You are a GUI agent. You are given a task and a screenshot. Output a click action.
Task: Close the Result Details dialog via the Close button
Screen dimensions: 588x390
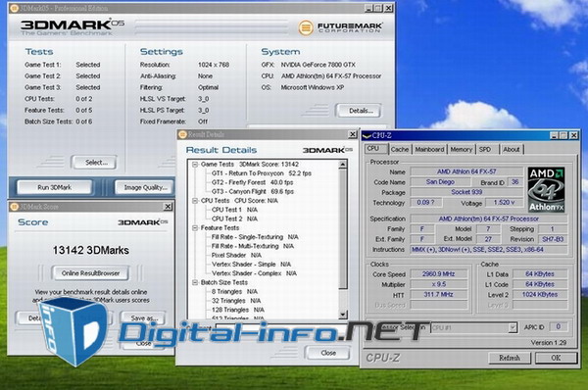click(328, 353)
